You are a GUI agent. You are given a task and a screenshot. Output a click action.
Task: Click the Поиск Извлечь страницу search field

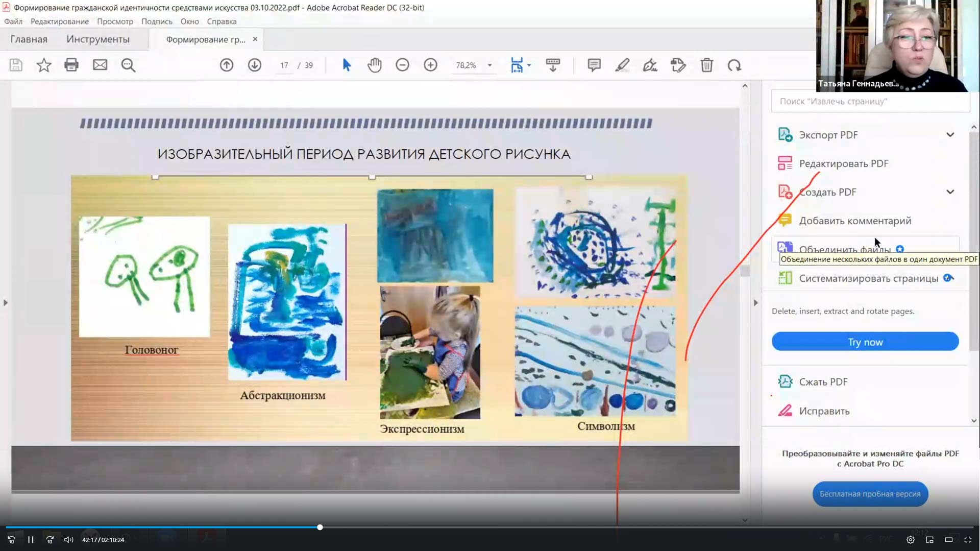click(870, 101)
